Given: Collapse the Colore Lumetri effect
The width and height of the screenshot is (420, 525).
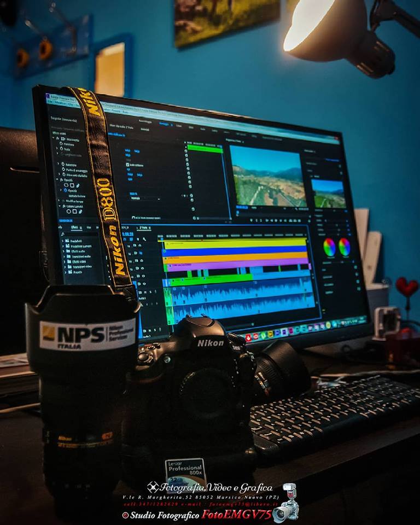Looking at the screenshot, I should tap(60, 206).
